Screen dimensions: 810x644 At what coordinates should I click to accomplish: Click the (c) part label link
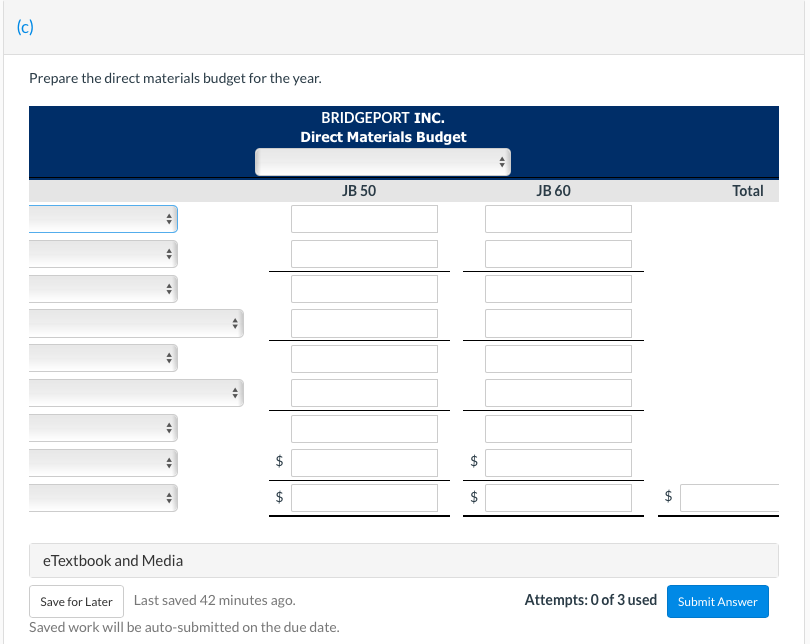point(25,27)
